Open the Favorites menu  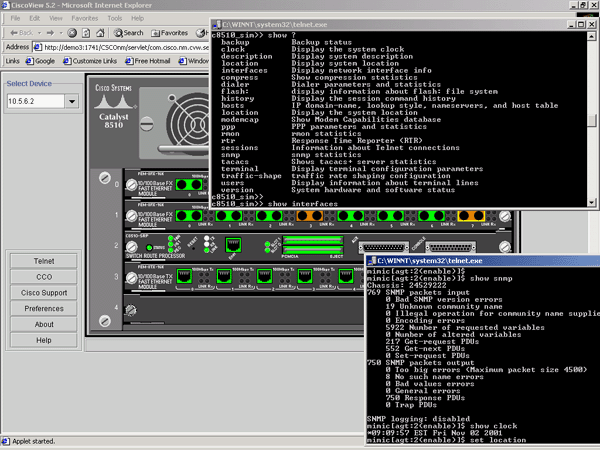(85, 18)
